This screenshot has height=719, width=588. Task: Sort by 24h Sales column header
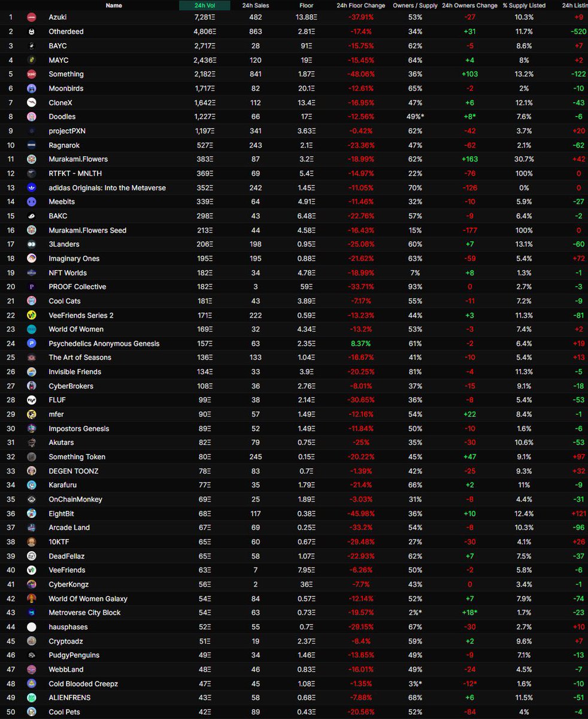256,5
